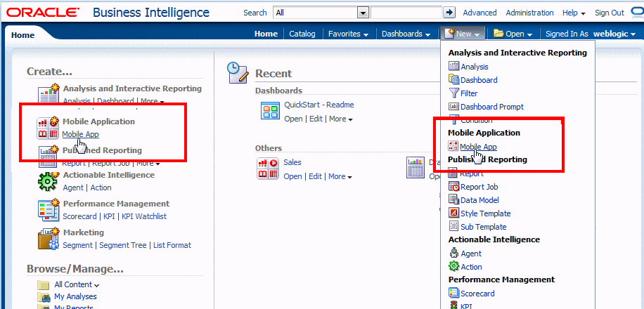This screenshot has width=644, height=309.
Task: Open the Search scope All dropdown
Action: [363, 13]
